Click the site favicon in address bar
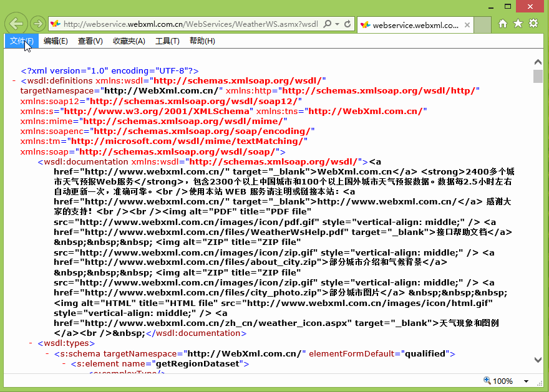The width and height of the screenshot is (549, 392). [55, 24]
